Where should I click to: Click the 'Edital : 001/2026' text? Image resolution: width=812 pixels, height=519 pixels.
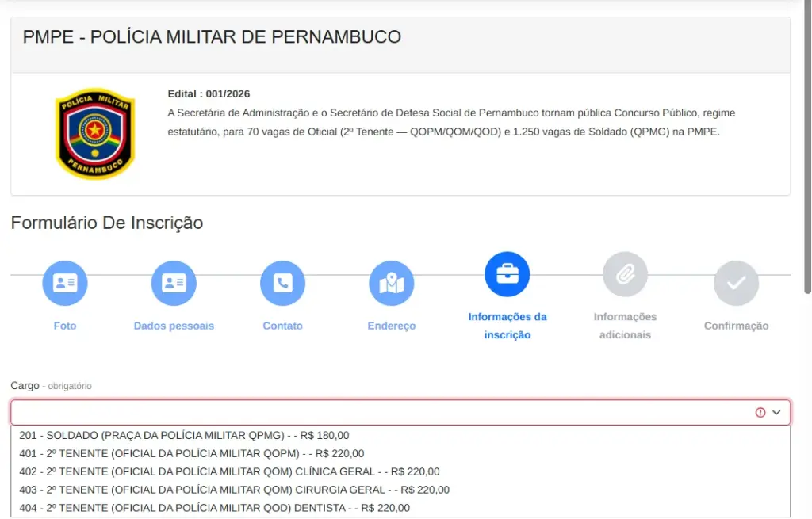(209, 93)
